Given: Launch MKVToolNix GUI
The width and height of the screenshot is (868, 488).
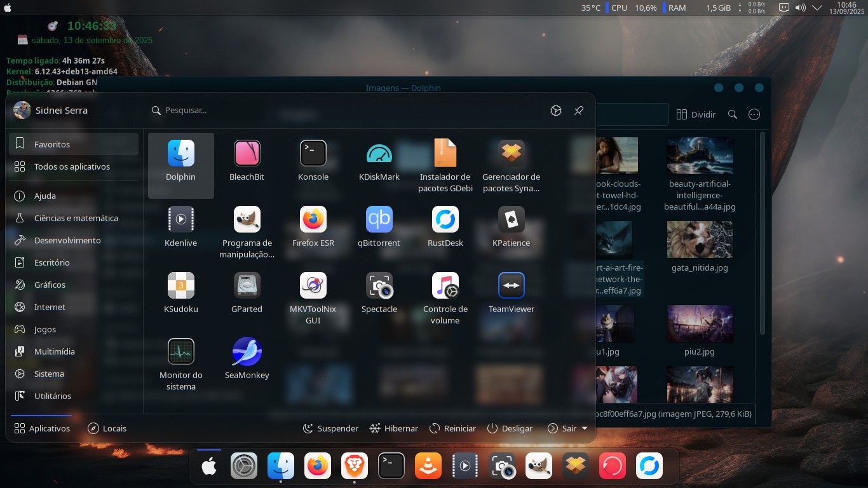Looking at the screenshot, I should [313, 297].
